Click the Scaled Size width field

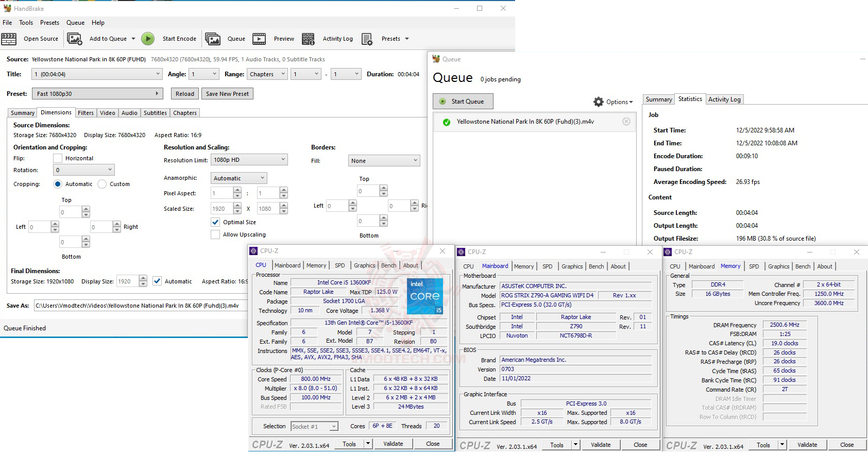pyautogui.click(x=222, y=209)
